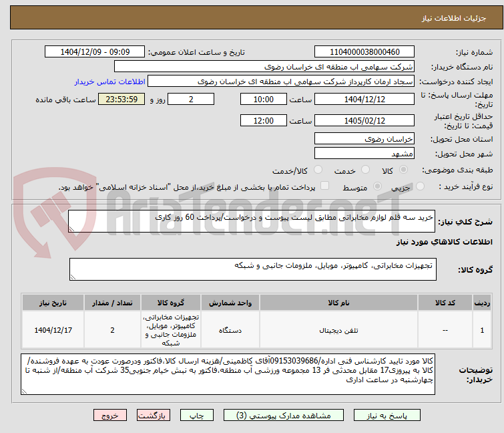Image resolution: width=504 pixels, height=433 pixels.
Task: Click the چاپ print button
Action: point(197,416)
